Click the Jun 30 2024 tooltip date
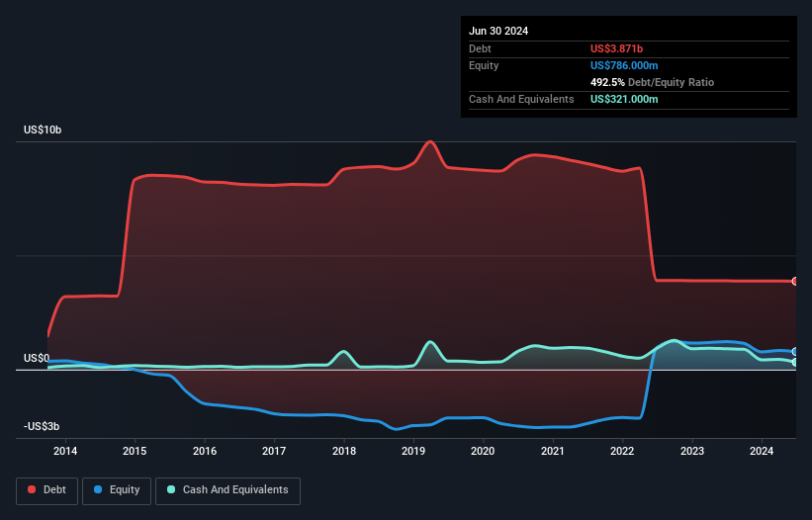 click(498, 31)
